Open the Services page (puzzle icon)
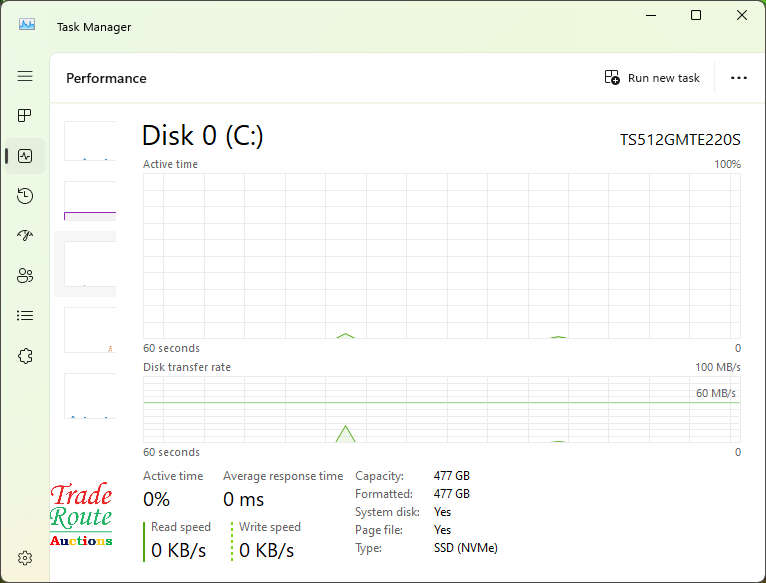This screenshot has height=583, width=766. click(x=25, y=356)
